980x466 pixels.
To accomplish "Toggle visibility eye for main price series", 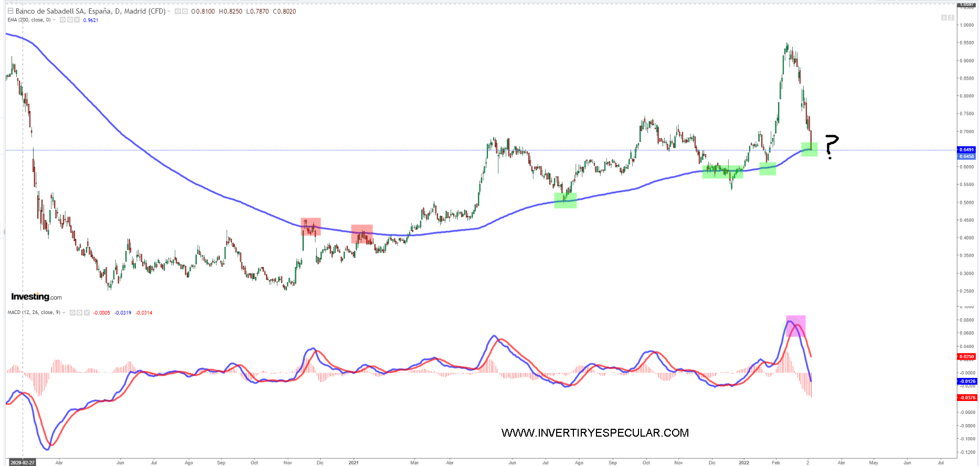I will pyautogui.click(x=177, y=12).
